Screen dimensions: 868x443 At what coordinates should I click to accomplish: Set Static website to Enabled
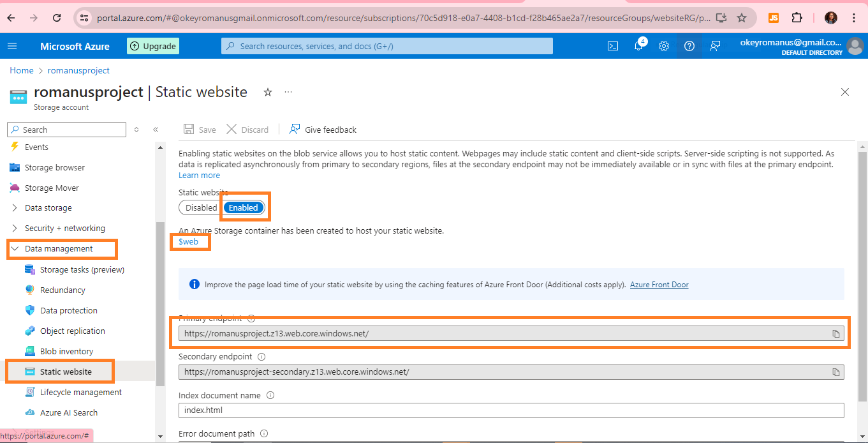[x=244, y=207]
